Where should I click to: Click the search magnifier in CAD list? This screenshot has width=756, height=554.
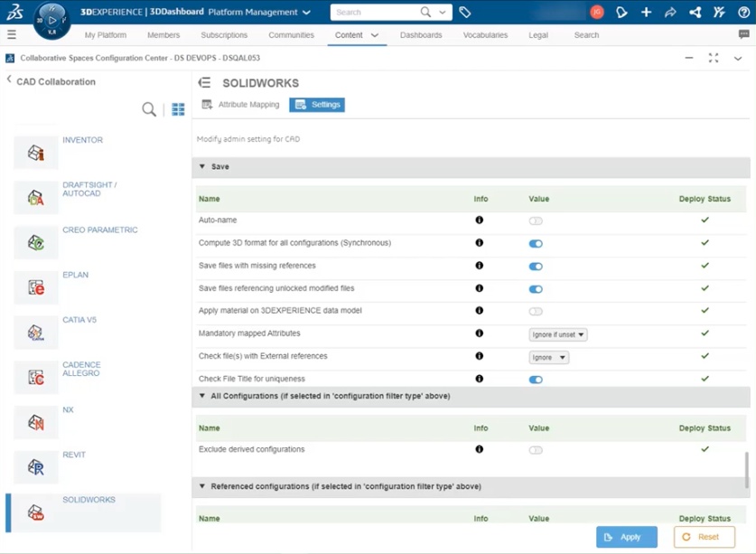click(149, 109)
